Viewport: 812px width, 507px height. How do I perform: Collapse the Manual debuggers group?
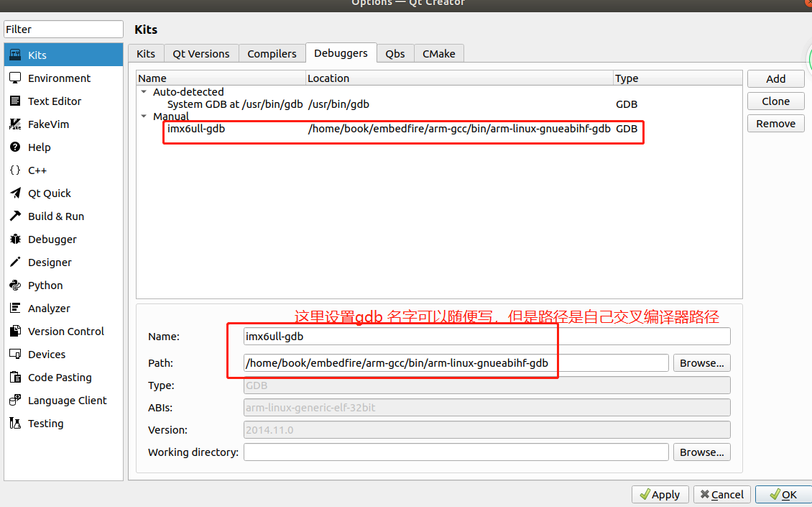[x=144, y=116]
